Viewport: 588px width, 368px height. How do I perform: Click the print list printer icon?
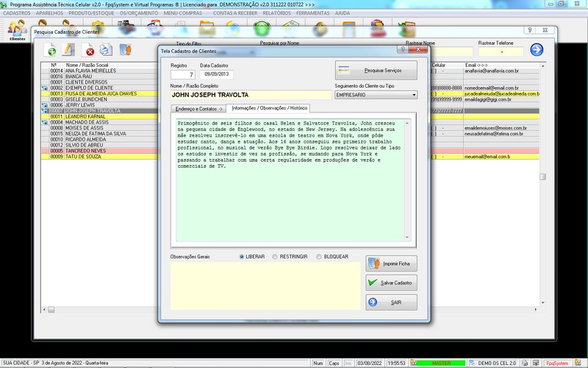click(106, 49)
